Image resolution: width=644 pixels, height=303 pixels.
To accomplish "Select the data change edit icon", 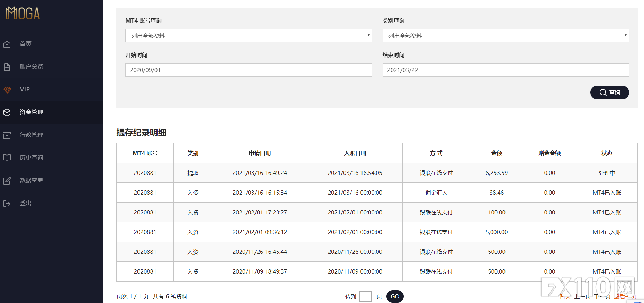I will pos(7,180).
